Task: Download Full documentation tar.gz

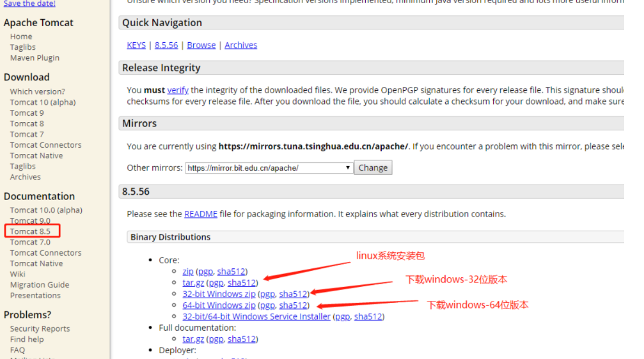Action: click(193, 339)
